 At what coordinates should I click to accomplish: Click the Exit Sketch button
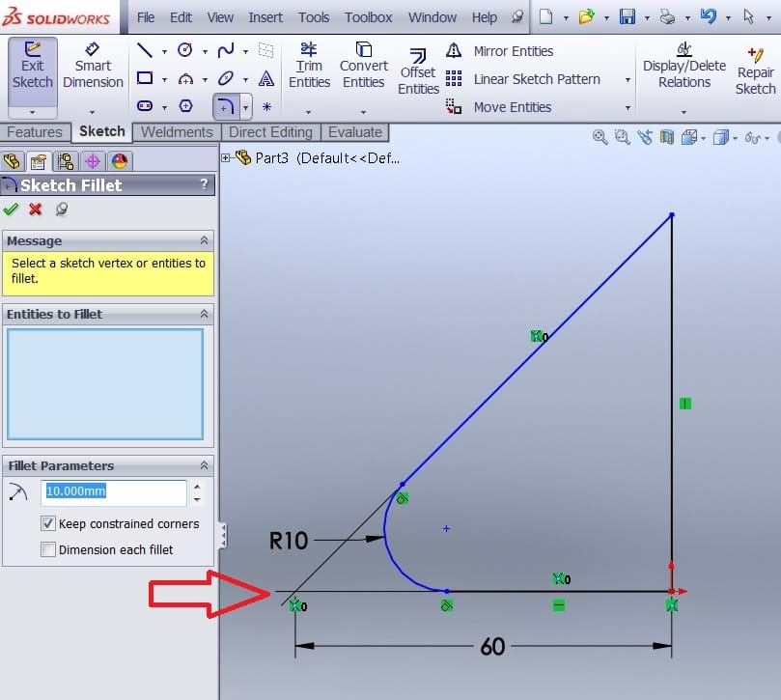[33, 66]
